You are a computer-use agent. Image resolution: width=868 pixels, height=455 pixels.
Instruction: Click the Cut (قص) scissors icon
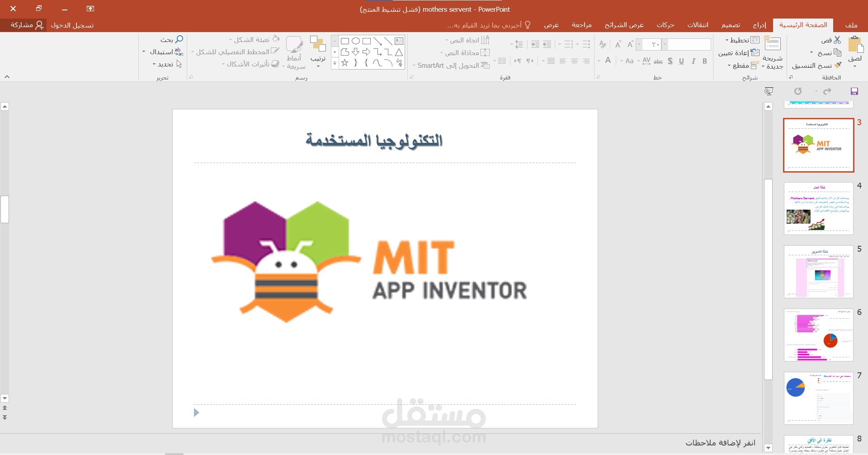tap(837, 40)
